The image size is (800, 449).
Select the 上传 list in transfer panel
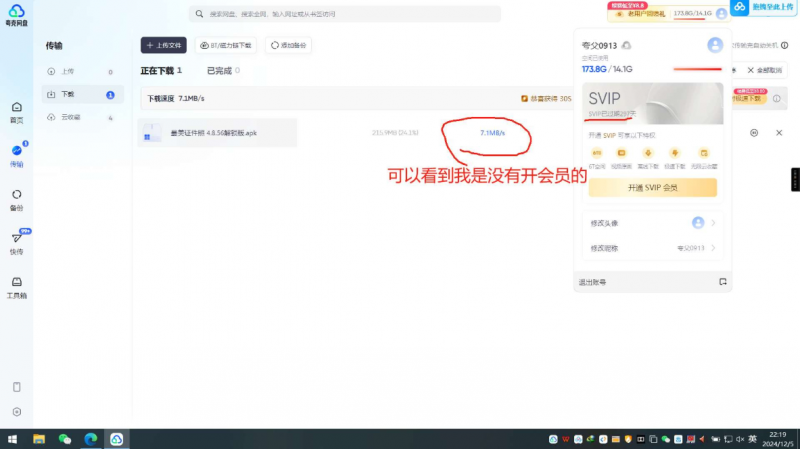67,71
